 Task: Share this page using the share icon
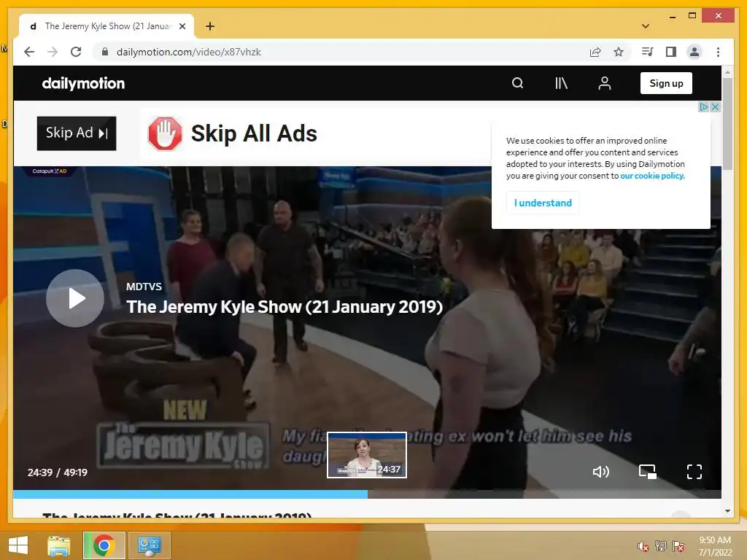pos(595,52)
